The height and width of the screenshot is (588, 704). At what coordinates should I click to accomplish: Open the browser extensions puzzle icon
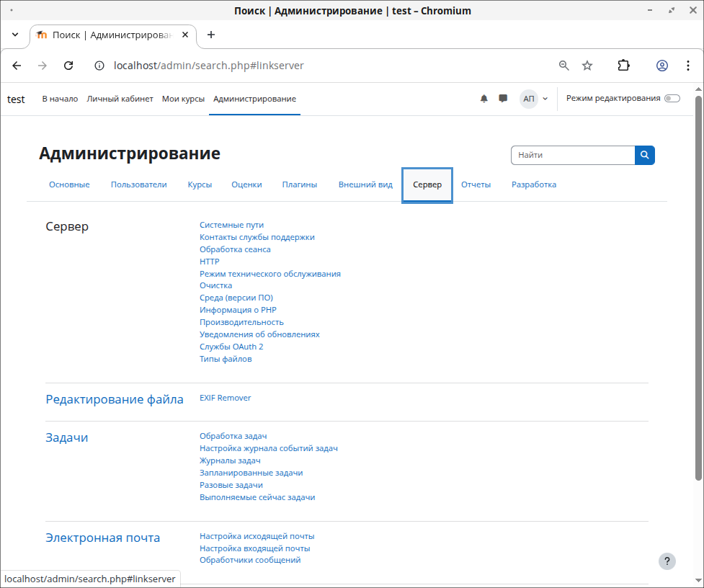(623, 66)
